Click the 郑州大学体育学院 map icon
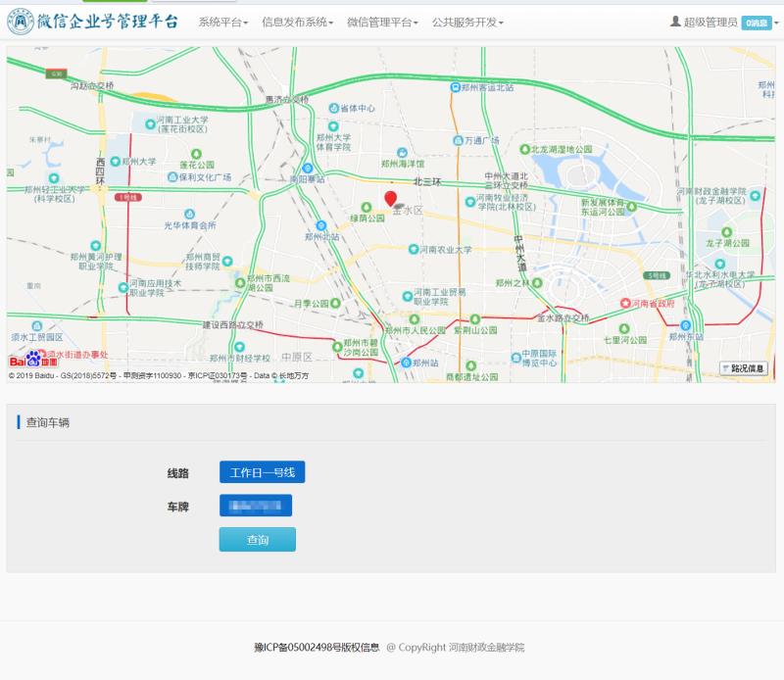 point(333,126)
